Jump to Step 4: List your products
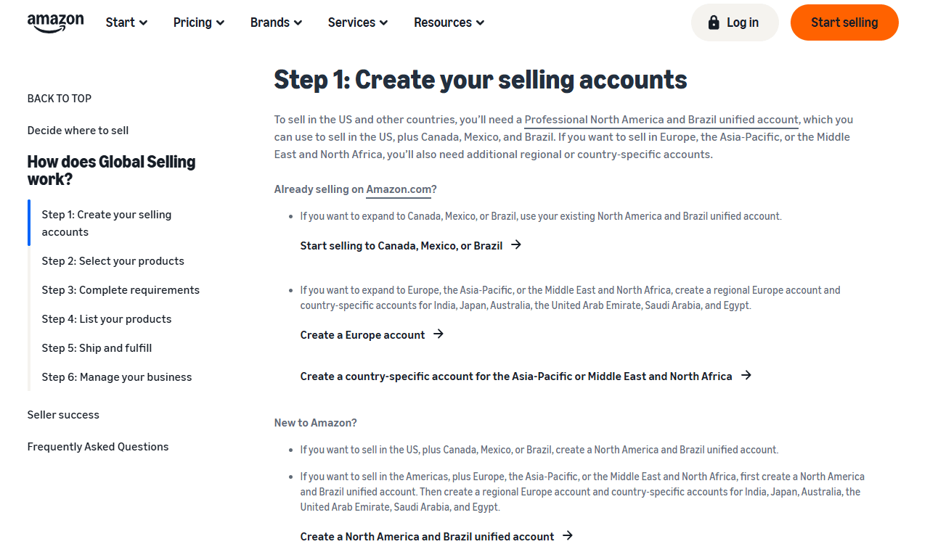 point(107,319)
